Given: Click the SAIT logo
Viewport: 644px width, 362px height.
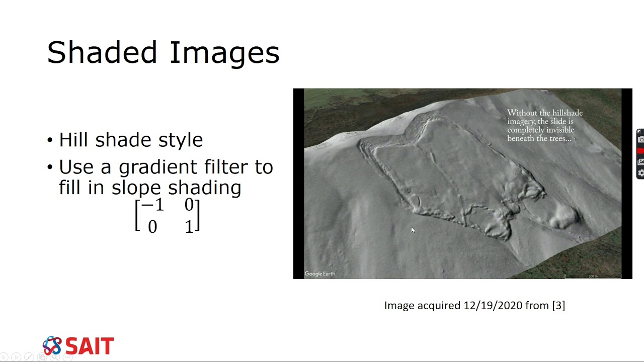Looking at the screenshot, I should click(78, 346).
